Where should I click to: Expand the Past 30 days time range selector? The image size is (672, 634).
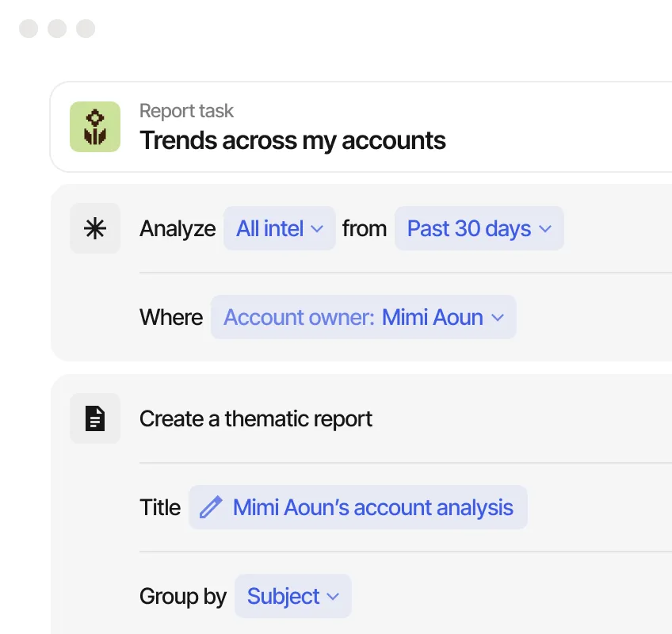tap(479, 228)
